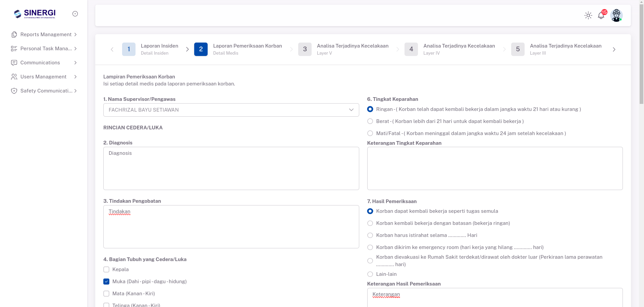Click the Tindakan Pengobatan text area
This screenshot has height=307, width=644.
click(x=231, y=227)
